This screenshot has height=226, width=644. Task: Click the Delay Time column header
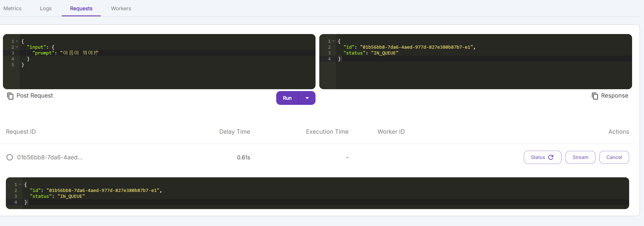pyautogui.click(x=234, y=132)
